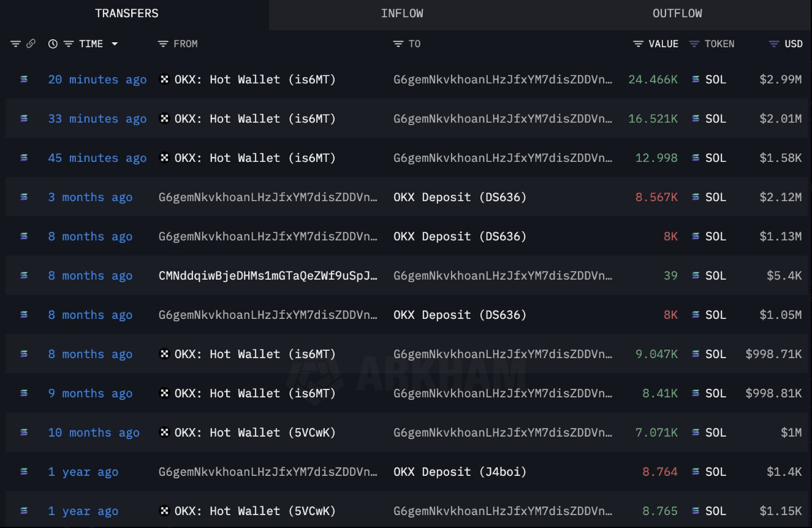This screenshot has width=812, height=528.
Task: Click Solana chain icon on 9 months ago row
Action: tap(24, 393)
